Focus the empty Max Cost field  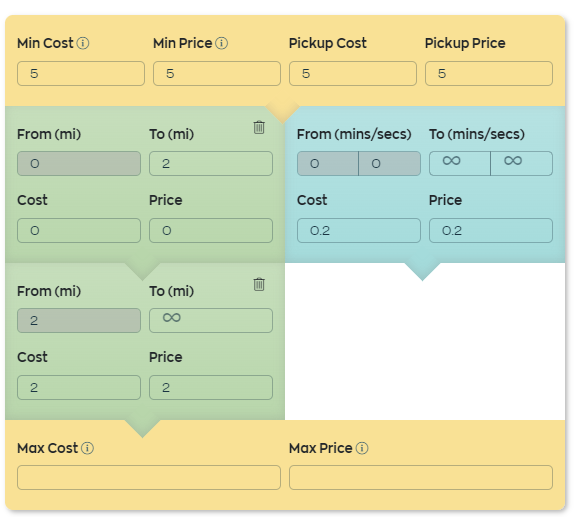coord(149,477)
